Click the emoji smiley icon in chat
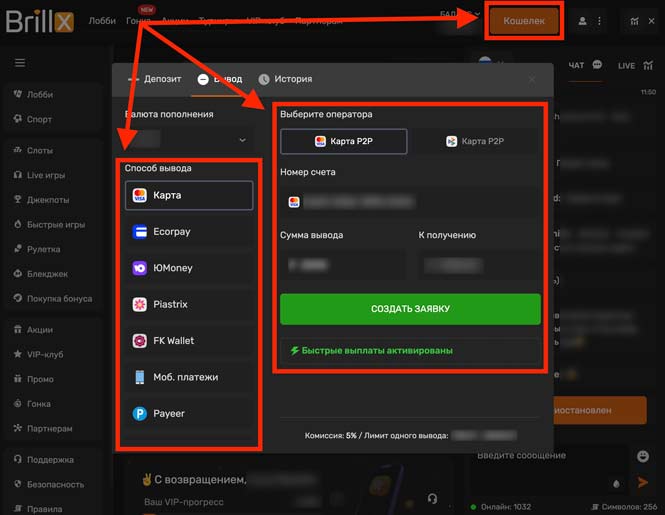Viewport: 665px width, 515px height. click(643, 456)
